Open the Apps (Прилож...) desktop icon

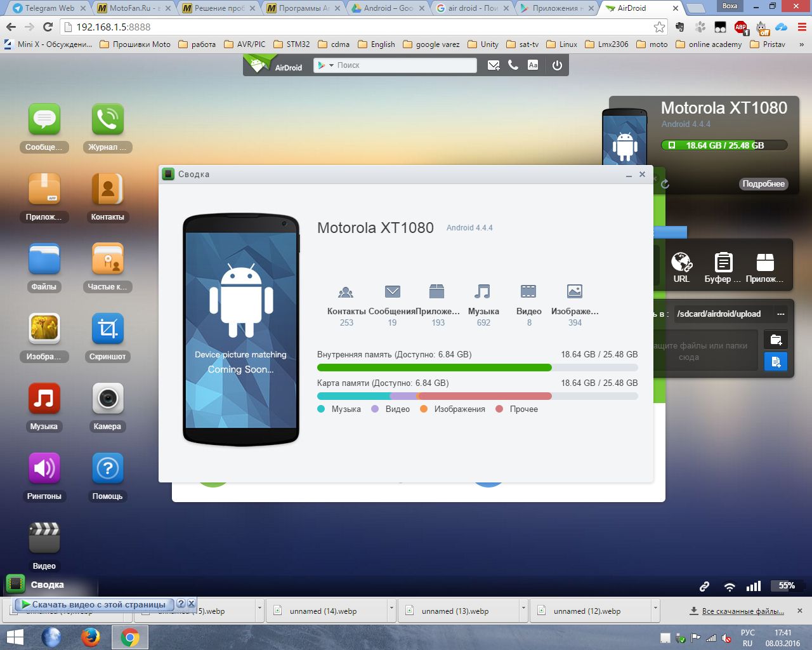tap(44, 189)
